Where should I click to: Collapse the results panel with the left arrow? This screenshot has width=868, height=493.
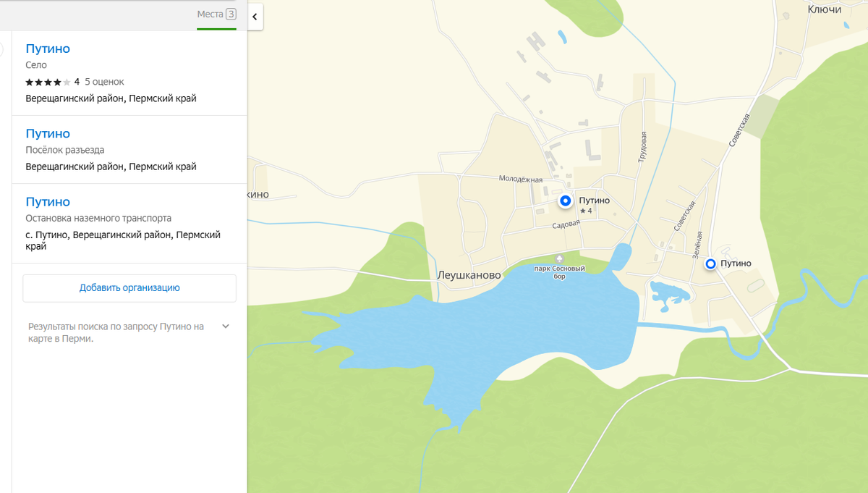click(x=255, y=16)
